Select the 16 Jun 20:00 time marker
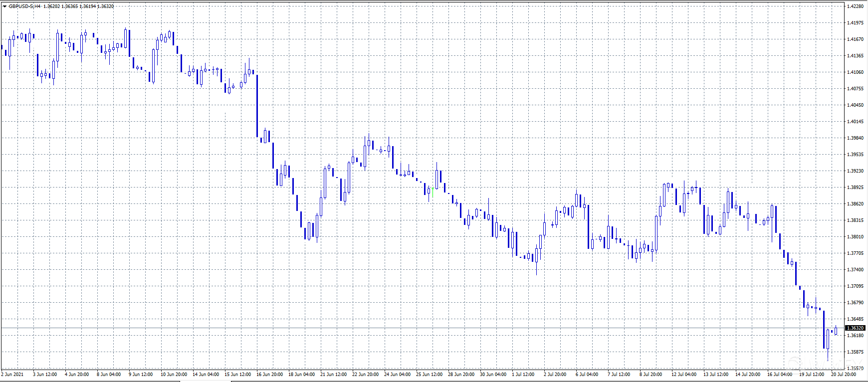868x382 pixels. pyautogui.click(x=269, y=375)
